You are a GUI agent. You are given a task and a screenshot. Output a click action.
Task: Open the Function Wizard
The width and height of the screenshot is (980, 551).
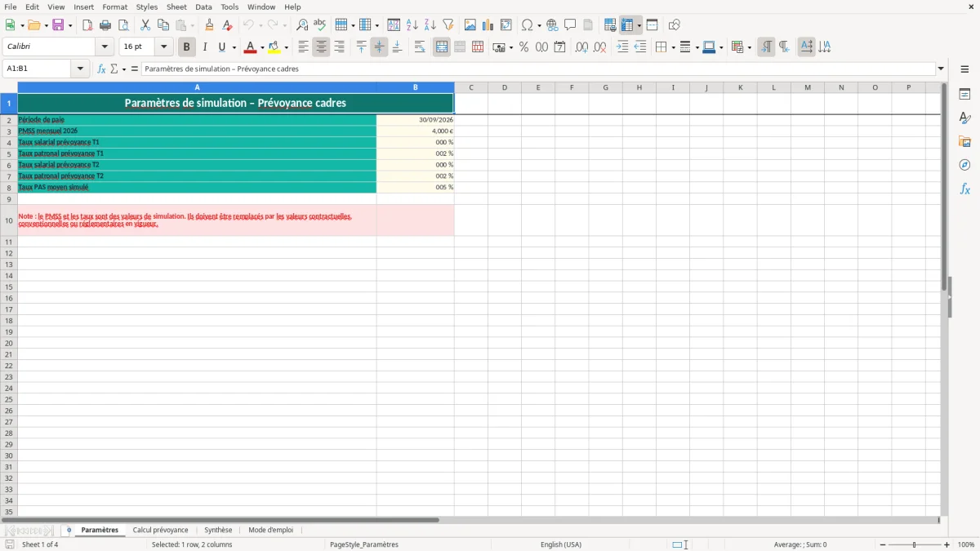[x=101, y=69]
